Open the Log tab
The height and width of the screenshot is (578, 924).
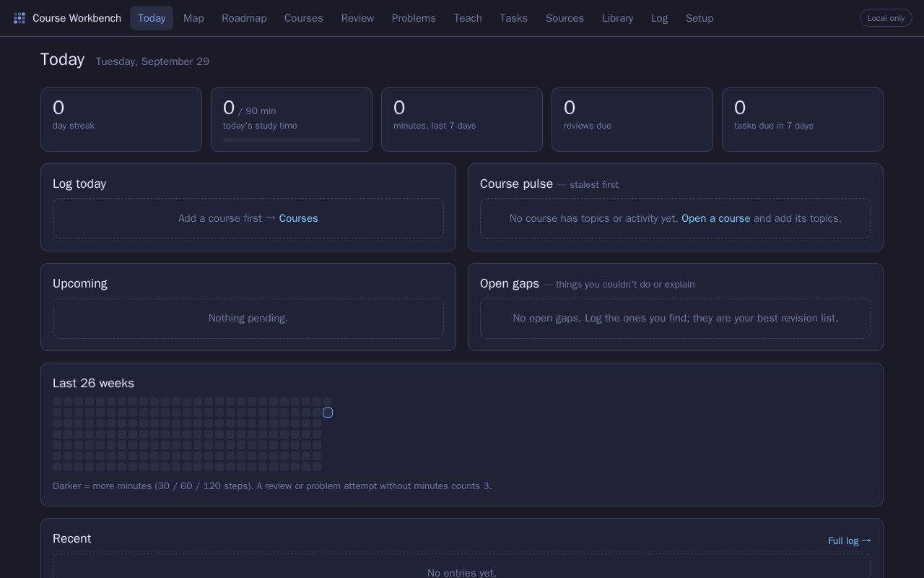(x=659, y=18)
